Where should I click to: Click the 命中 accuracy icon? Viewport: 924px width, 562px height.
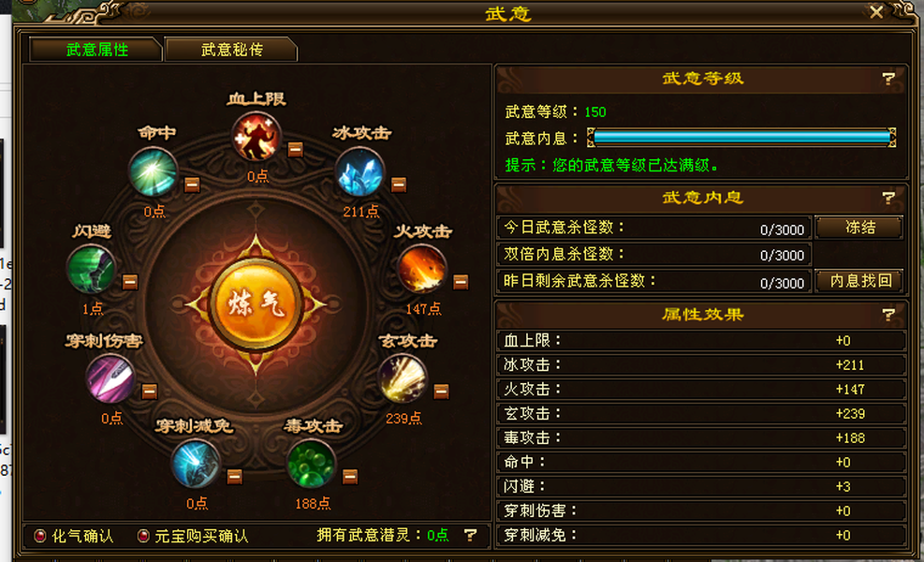click(154, 172)
